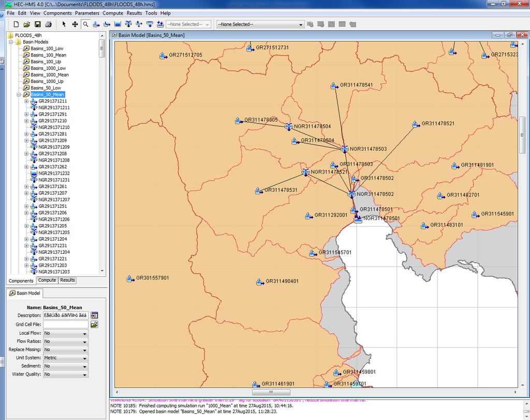Screen dimensions: 530x420
Task: Open the Components menu
Action: pos(57,13)
